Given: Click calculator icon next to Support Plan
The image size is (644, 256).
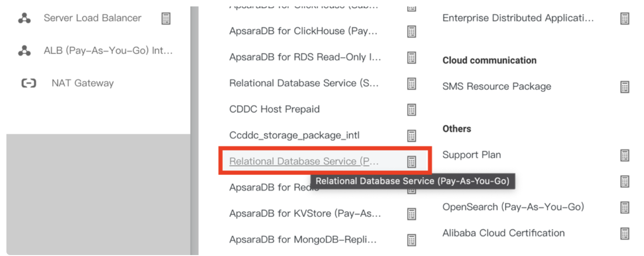Looking at the screenshot, I should pos(624,155).
